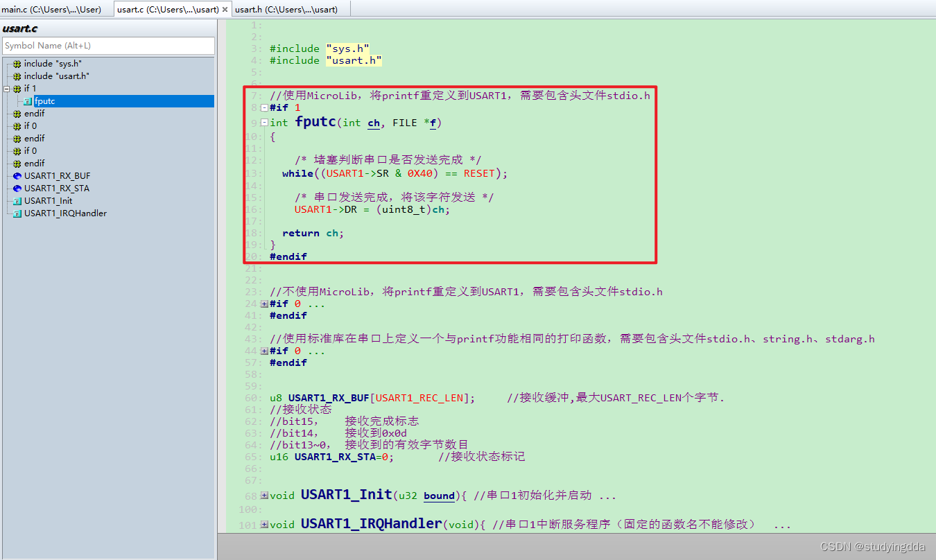Select the usart.c file tab
Screen dimensions: 936x560
tap(168, 9)
